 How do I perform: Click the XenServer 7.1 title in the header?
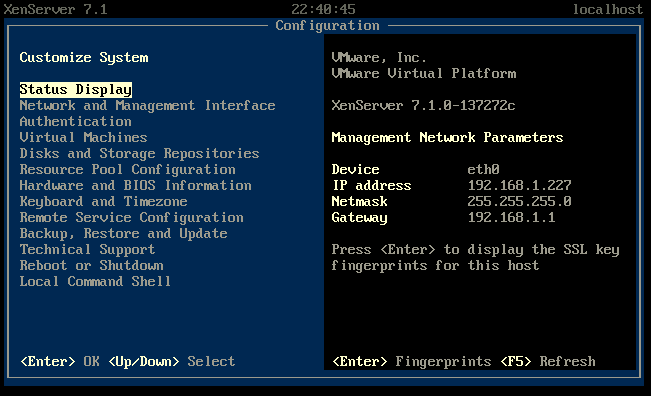(56, 10)
